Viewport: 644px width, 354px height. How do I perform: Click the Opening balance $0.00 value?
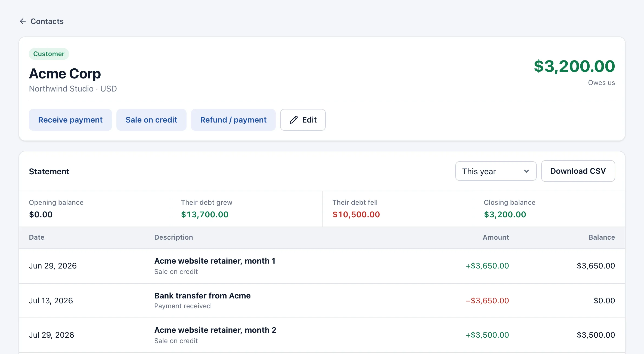coord(41,215)
